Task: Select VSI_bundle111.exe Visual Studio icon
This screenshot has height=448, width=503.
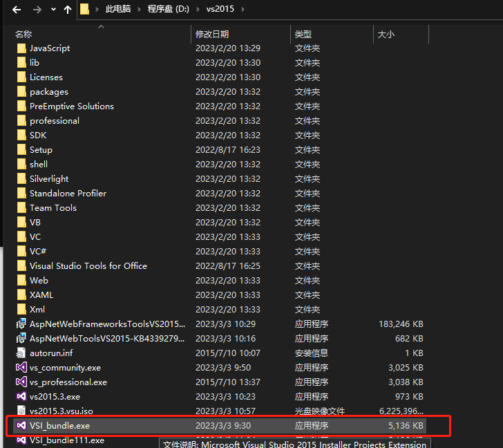Action: (21, 440)
